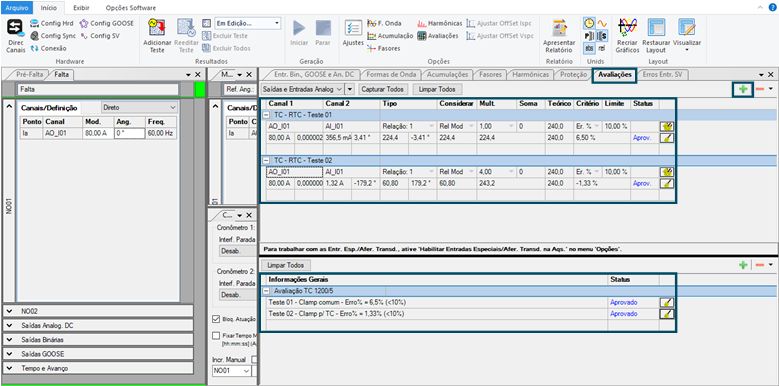This screenshot has width=779, height=386.
Task: Show the F. Onda waveform option
Action: pos(385,23)
